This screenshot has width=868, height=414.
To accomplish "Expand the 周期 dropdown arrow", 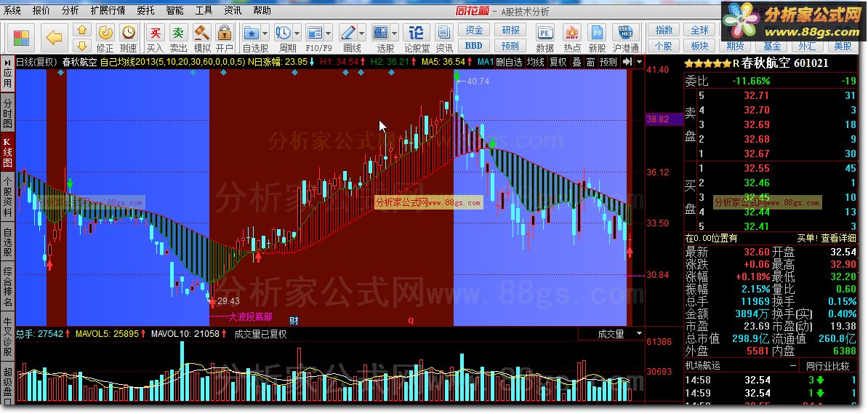I will click(297, 33).
